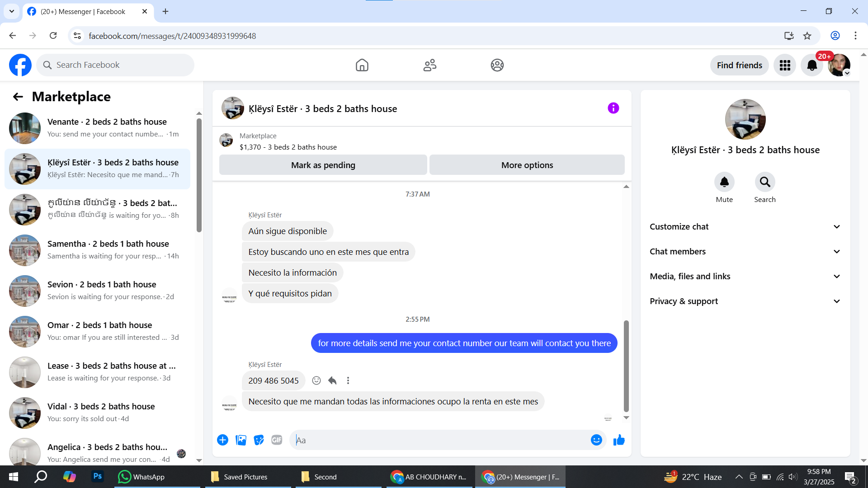
Task: Open the emoji picker in message box
Action: 596,440
